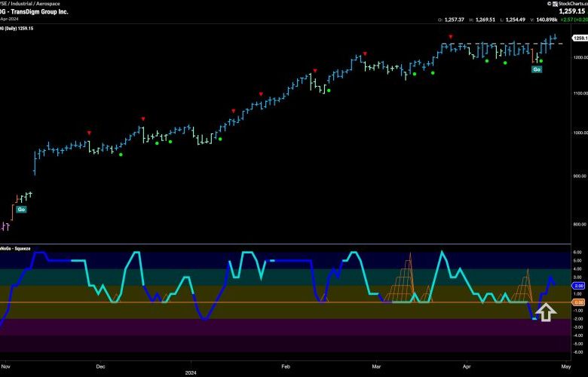Click the 800.00 price axis label
Viewport: 588px width, 377px height.
(580, 224)
